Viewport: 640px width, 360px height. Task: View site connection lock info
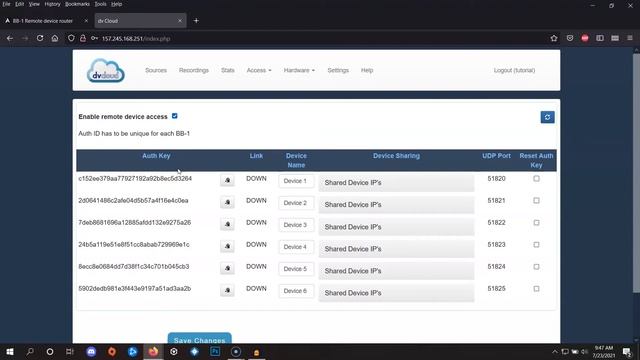[x=83, y=38]
